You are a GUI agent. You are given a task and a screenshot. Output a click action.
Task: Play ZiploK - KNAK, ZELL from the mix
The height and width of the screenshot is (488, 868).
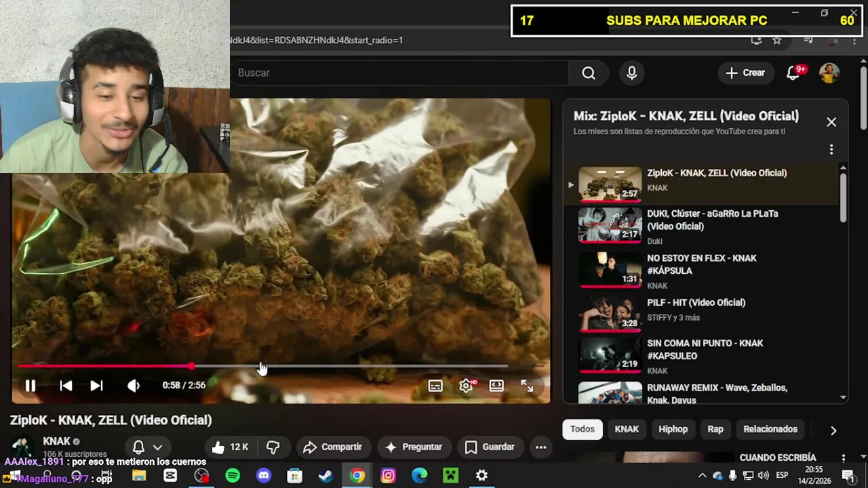click(x=702, y=184)
